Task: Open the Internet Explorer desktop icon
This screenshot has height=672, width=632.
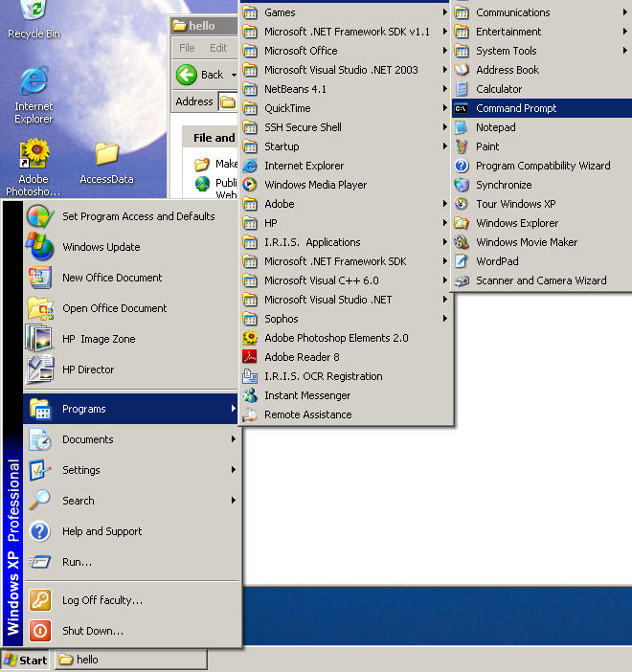Action: pos(34,94)
